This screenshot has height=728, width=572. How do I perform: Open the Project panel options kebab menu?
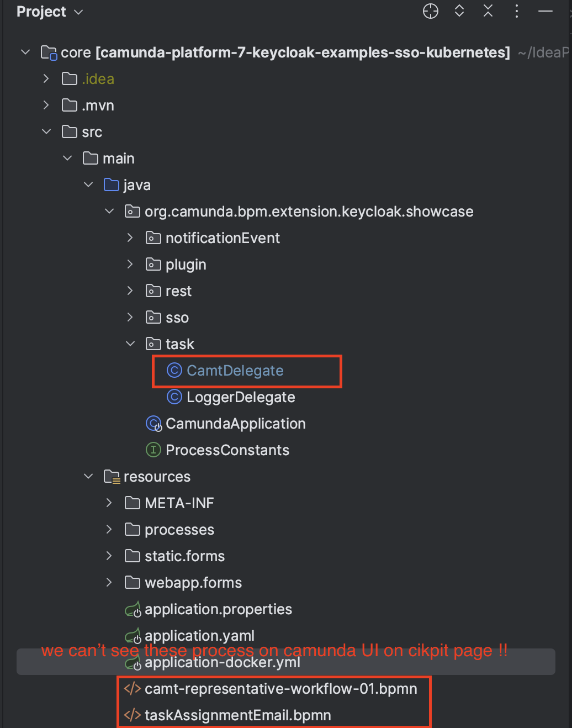517,11
